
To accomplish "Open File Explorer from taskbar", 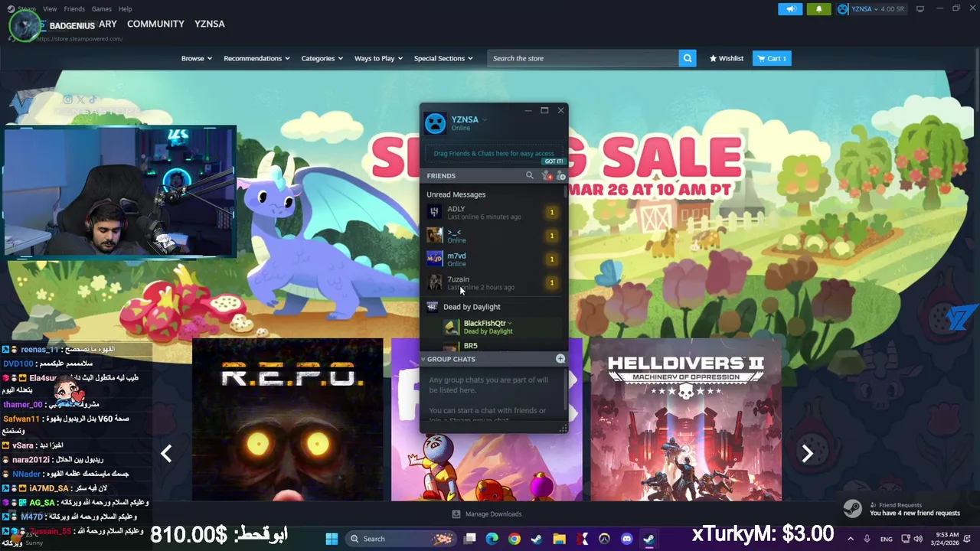I will click(559, 539).
